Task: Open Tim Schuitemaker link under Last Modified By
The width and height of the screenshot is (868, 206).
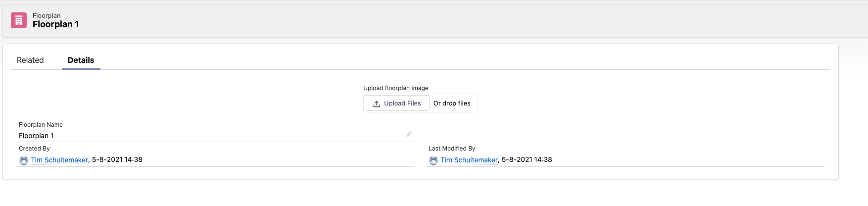Action: 469,160
